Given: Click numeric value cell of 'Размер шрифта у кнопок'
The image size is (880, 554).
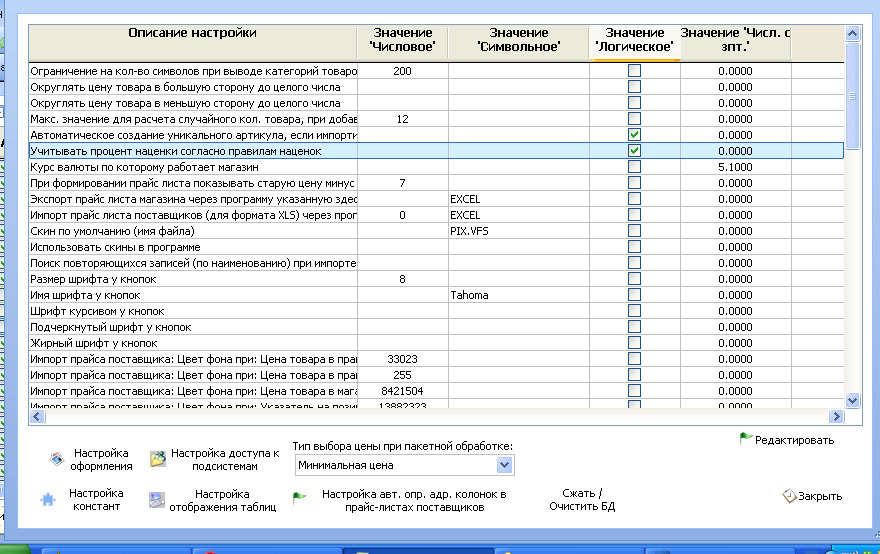Looking at the screenshot, I should coord(402,279).
